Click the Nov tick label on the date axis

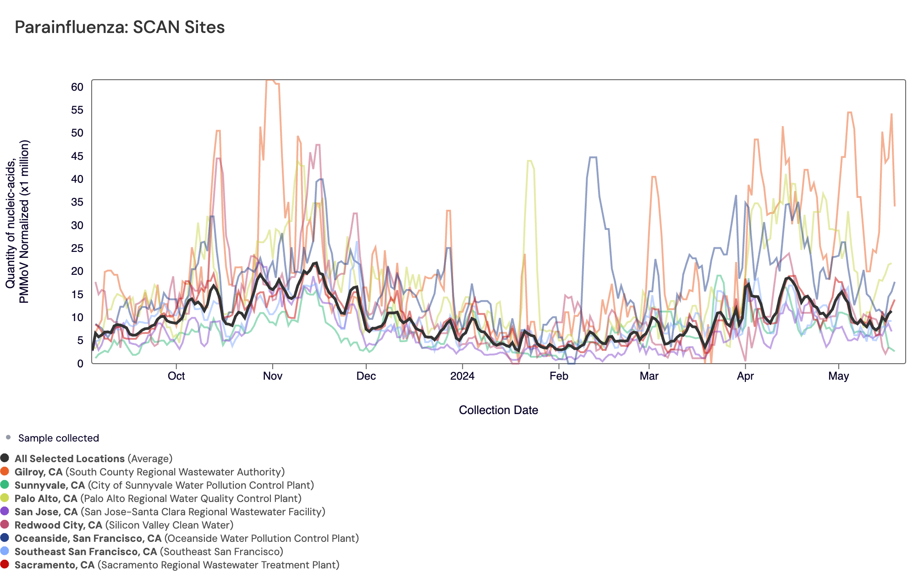pos(273,376)
